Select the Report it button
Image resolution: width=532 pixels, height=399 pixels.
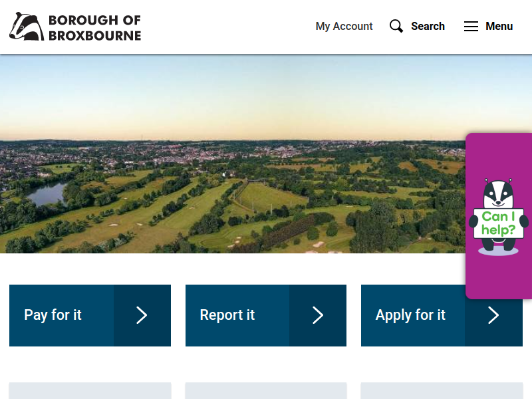(265, 315)
